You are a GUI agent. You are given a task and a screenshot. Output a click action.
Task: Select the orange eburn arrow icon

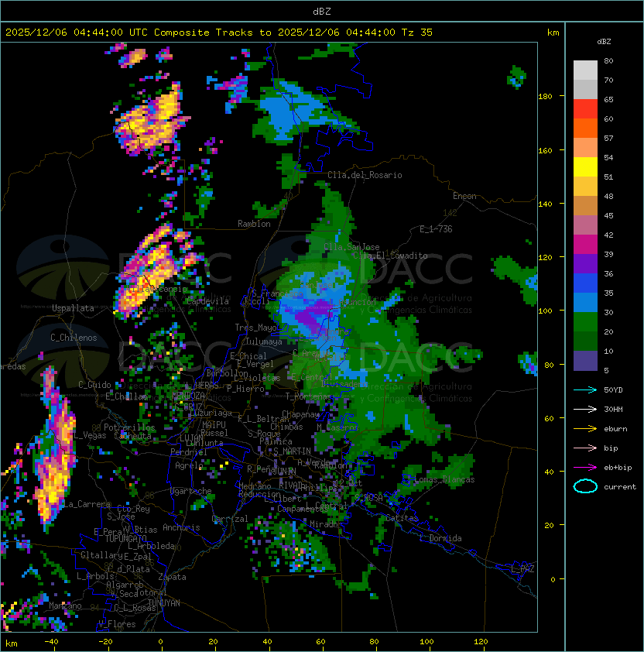[x=585, y=428]
